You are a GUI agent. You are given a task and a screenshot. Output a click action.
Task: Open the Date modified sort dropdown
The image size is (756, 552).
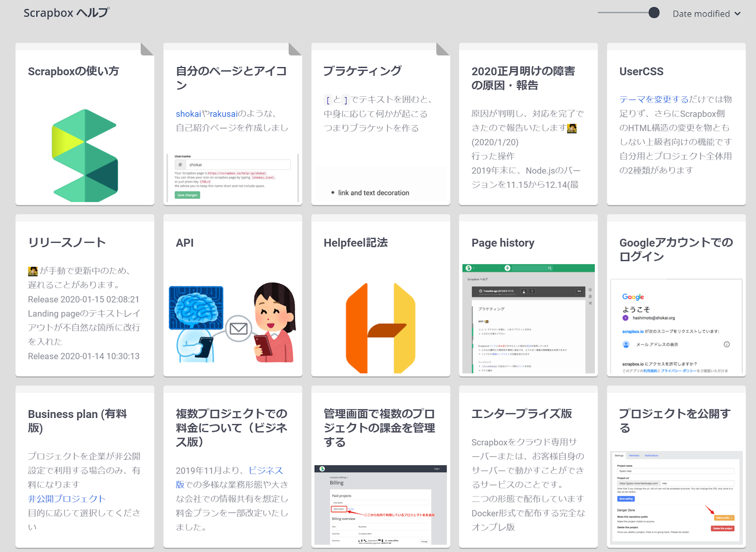point(706,14)
